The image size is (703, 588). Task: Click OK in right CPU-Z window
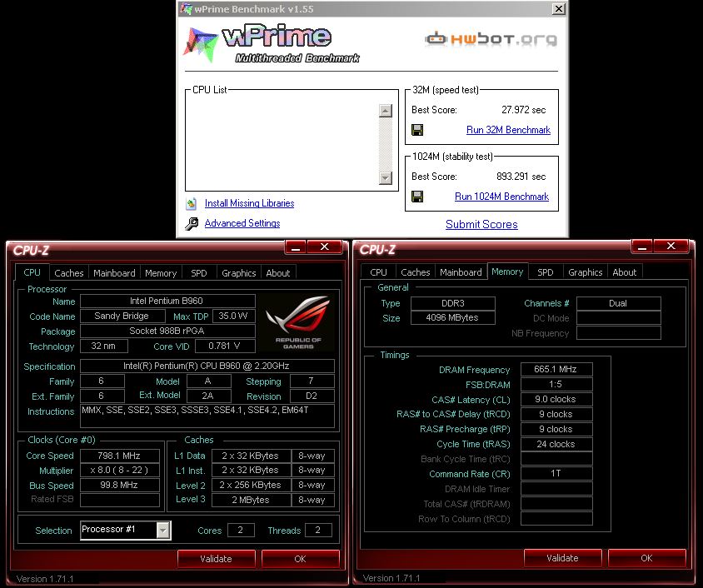pyautogui.click(x=647, y=558)
